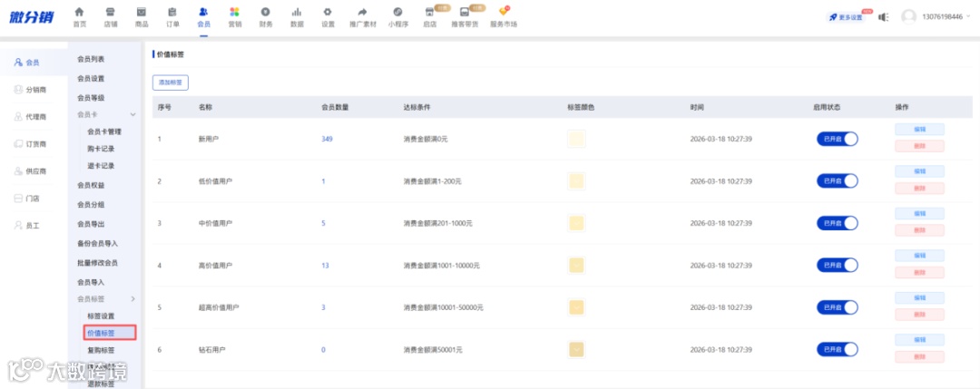
Task: Edit the 中价值用户 tag row
Action: click(919, 214)
